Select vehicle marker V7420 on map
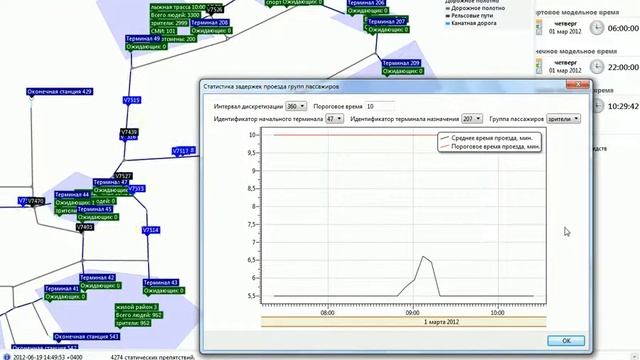The width and height of the screenshot is (640, 360). [36, 201]
